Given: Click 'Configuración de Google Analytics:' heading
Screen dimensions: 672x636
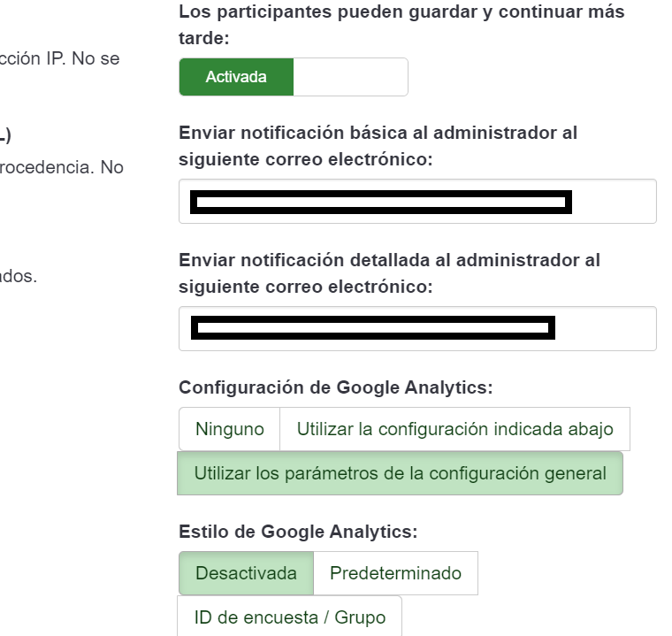Looking at the screenshot, I should point(335,387).
